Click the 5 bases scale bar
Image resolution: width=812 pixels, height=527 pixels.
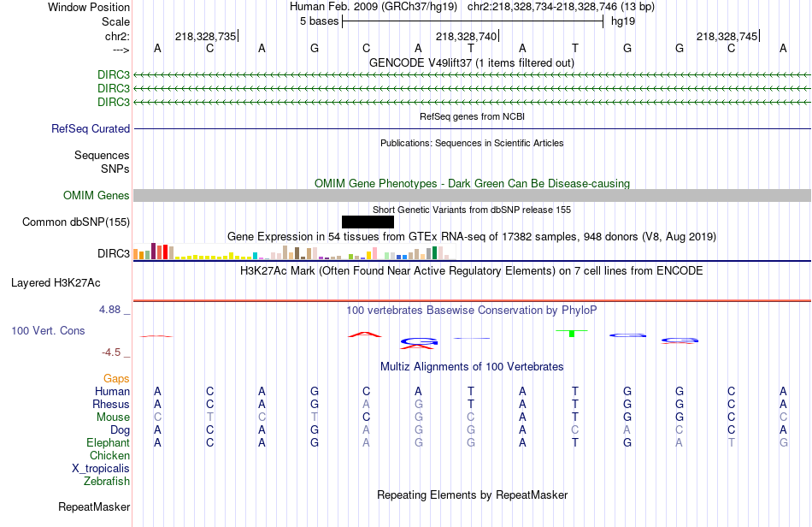(473, 21)
